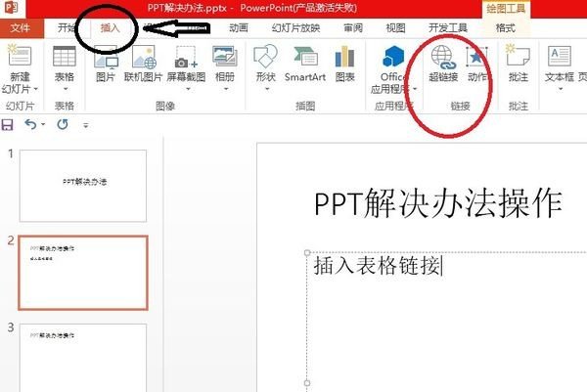Expand the 新建幻灯片 dropdown arrow
587x392 pixels.
coord(36,89)
